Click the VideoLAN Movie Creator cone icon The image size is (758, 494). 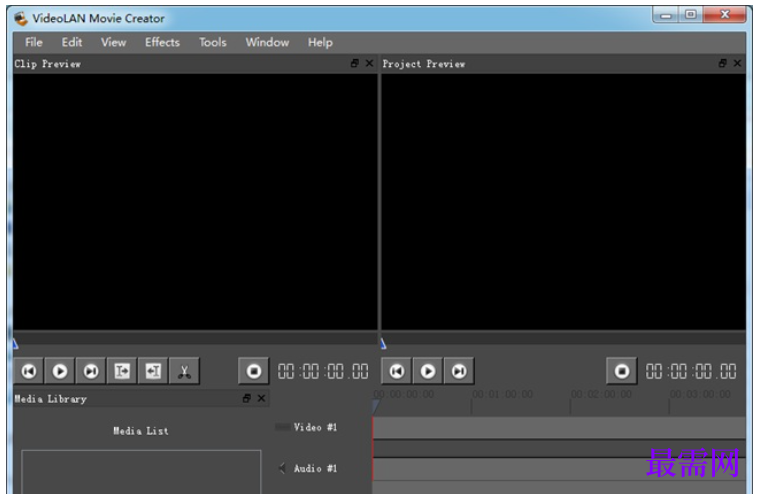pos(21,18)
